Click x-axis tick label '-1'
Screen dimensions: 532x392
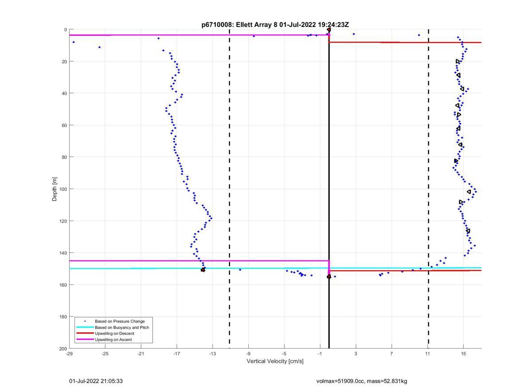pos(320,353)
